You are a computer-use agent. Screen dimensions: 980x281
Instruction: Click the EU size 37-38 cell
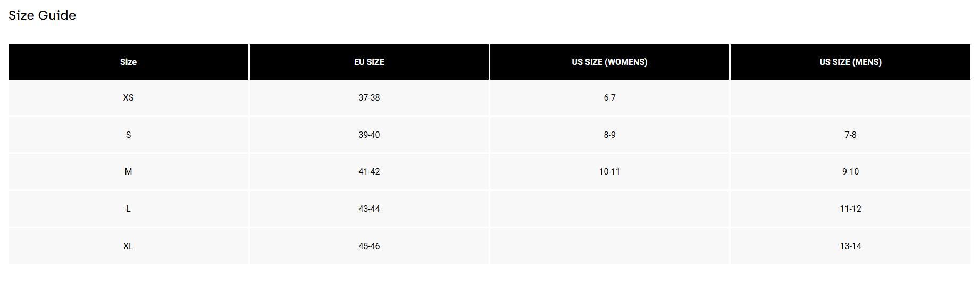[x=369, y=97]
